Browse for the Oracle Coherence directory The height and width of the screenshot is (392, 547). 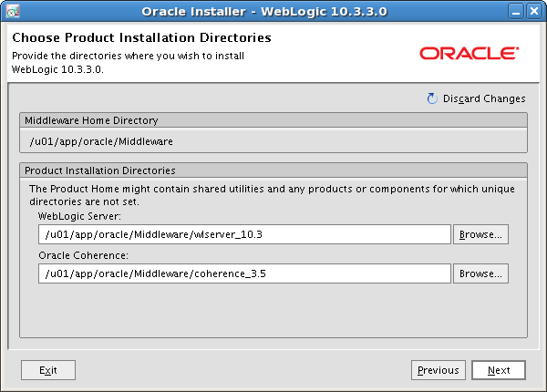coord(480,273)
